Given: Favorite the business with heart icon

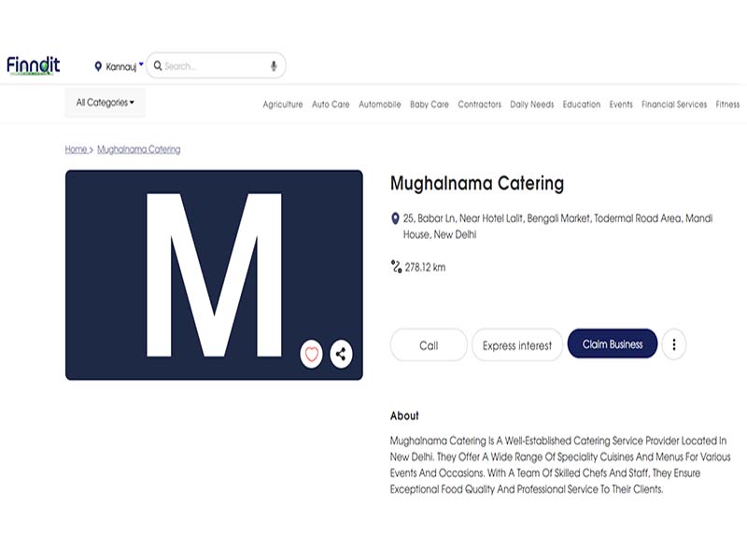Looking at the screenshot, I should pos(312,355).
